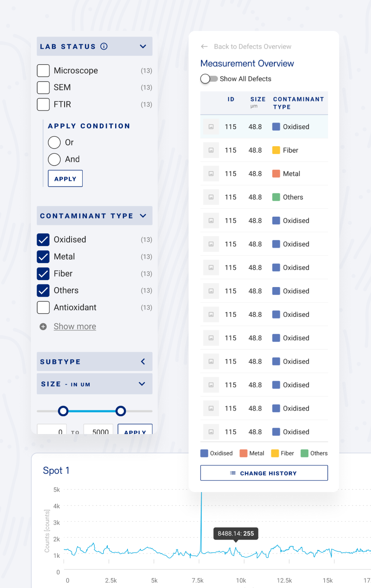Click image icon in the Others defect row

click(x=211, y=197)
